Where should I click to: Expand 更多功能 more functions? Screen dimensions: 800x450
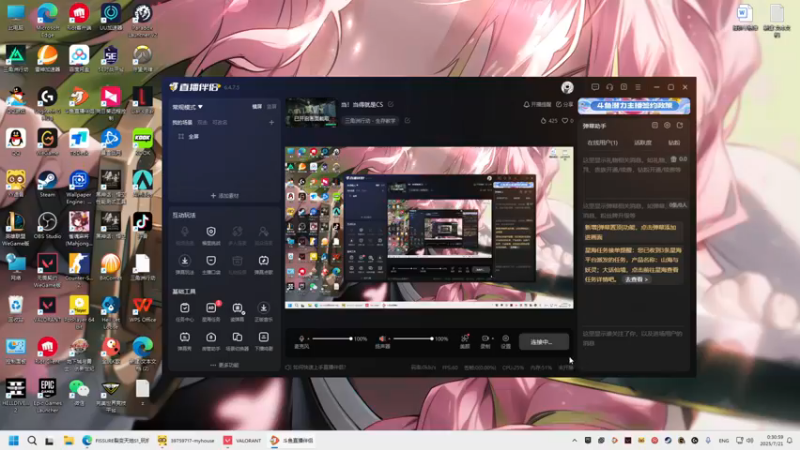(x=224, y=365)
